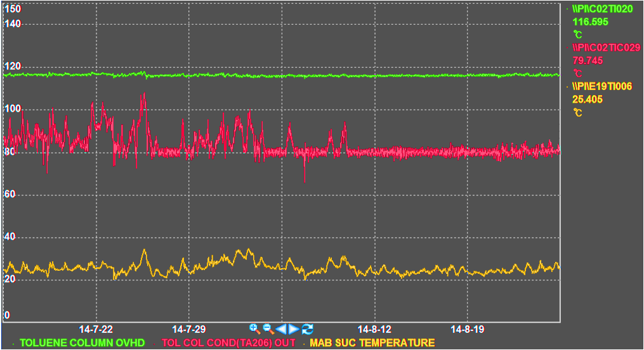Click the yellow °C unit label
Viewport: 644px width, 350px height.
(577, 112)
